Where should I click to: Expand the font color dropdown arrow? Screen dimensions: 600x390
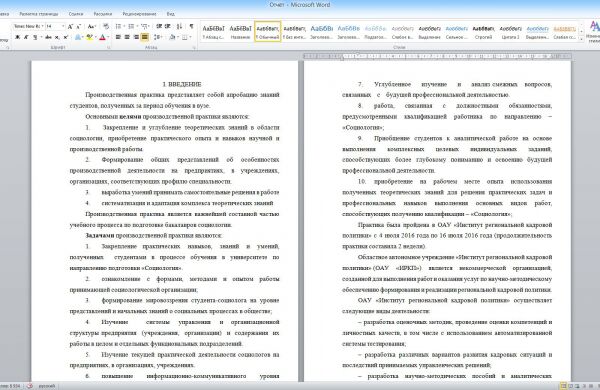pos(108,37)
